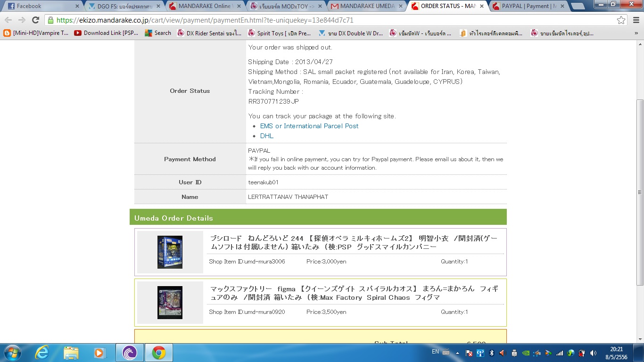Viewport: 644px width, 362px height.
Task: Click the Umeda Order Details header
Action: point(318,217)
